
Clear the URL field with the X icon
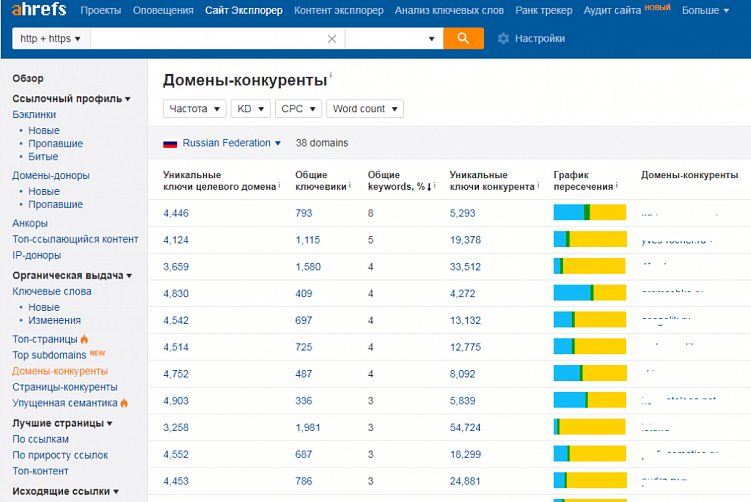pos(331,39)
